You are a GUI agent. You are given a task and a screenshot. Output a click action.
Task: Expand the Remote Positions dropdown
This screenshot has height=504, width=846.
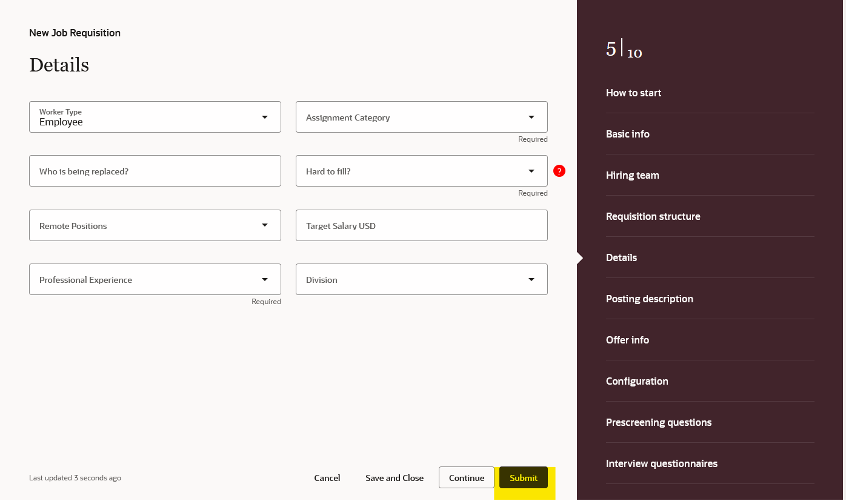point(155,225)
